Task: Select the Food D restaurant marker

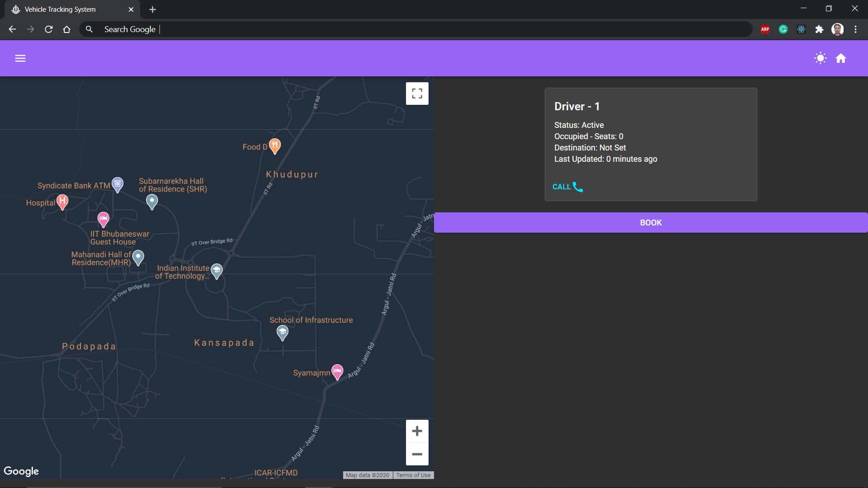Action: pos(274,145)
